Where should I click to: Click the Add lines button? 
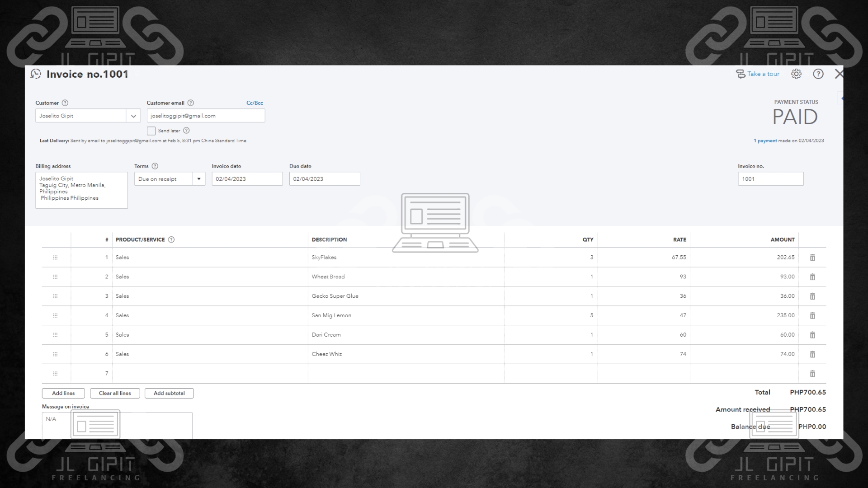pyautogui.click(x=63, y=394)
